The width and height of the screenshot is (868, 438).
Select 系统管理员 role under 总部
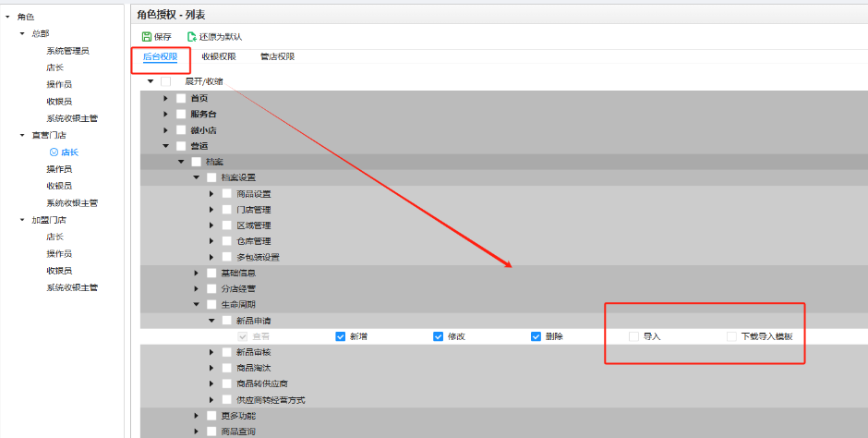tap(67, 51)
